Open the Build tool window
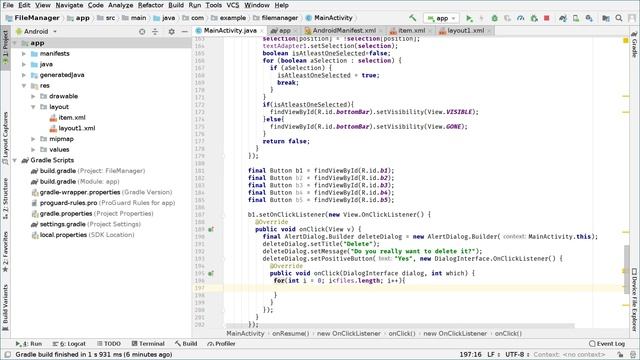This screenshot has width=640, height=360. (186, 344)
